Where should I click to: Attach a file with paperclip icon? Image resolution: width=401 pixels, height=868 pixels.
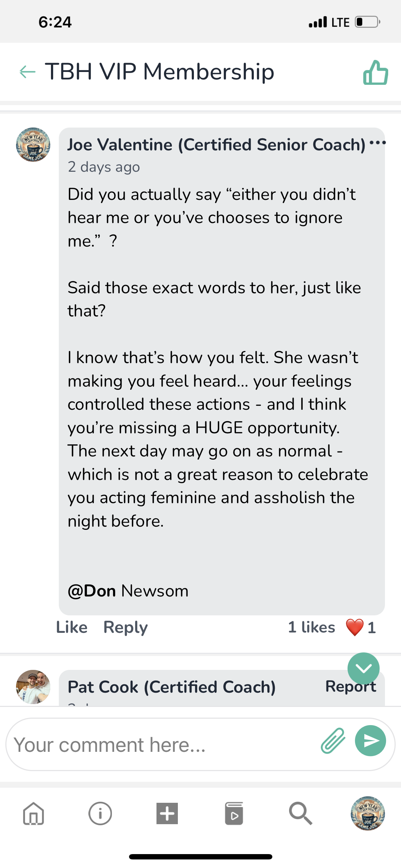point(333,741)
